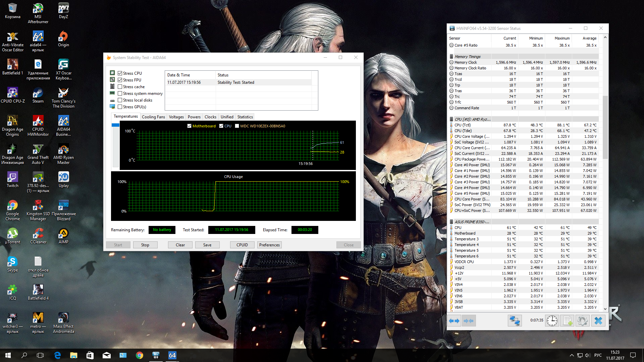This screenshot has width=644, height=362.
Task: Show hidden system tray icons chevron
Action: point(572,355)
